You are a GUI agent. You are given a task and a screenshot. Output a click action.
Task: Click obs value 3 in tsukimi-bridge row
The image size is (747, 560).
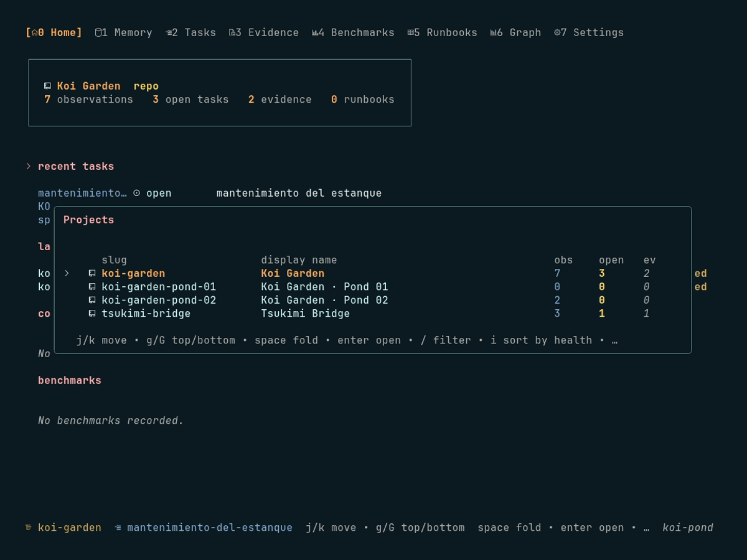557,314
